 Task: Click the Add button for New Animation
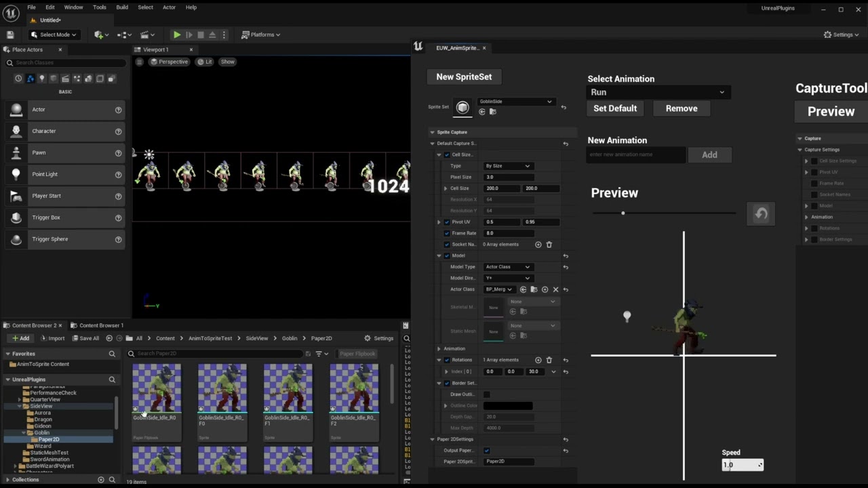(x=709, y=155)
